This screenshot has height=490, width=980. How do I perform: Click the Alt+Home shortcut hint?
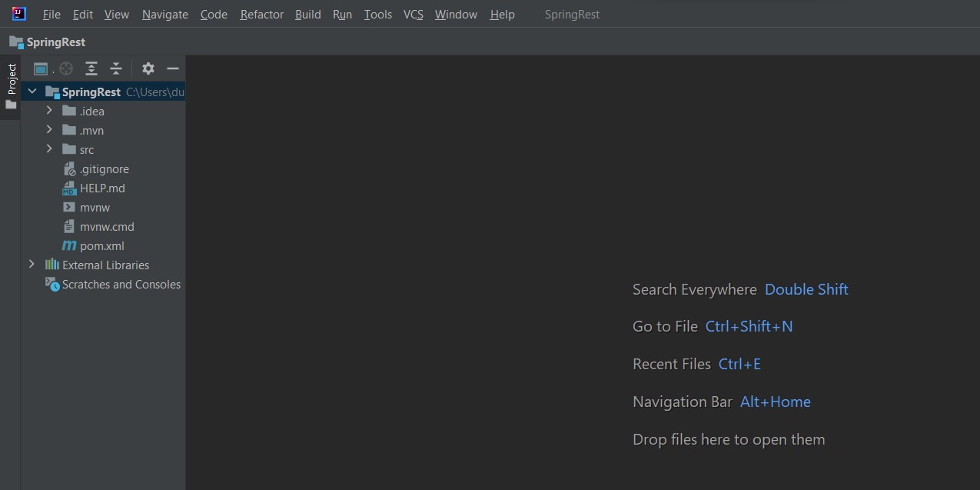775,402
